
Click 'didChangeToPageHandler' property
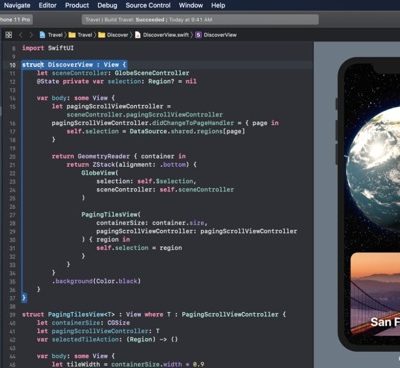[x=193, y=123]
